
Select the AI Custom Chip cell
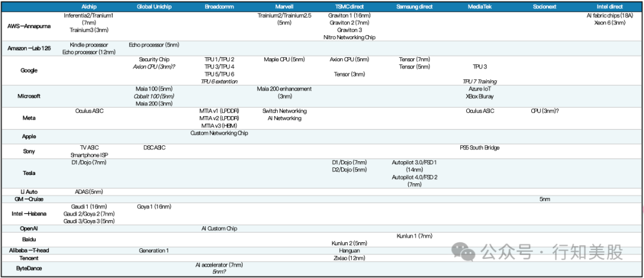tap(219, 229)
